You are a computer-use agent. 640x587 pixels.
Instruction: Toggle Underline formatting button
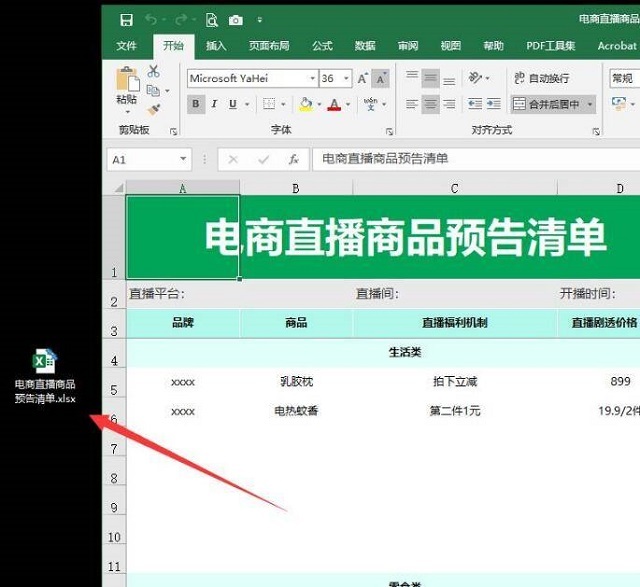pos(233,104)
